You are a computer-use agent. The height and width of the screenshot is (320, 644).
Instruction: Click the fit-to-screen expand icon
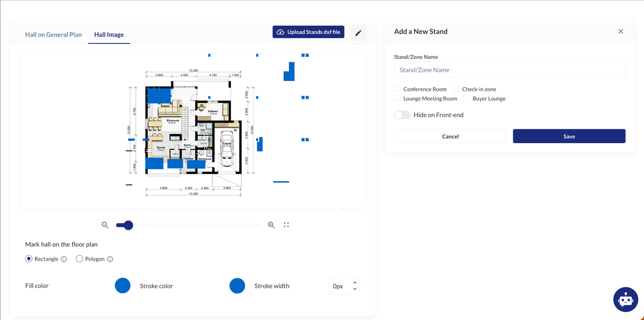pyautogui.click(x=286, y=225)
